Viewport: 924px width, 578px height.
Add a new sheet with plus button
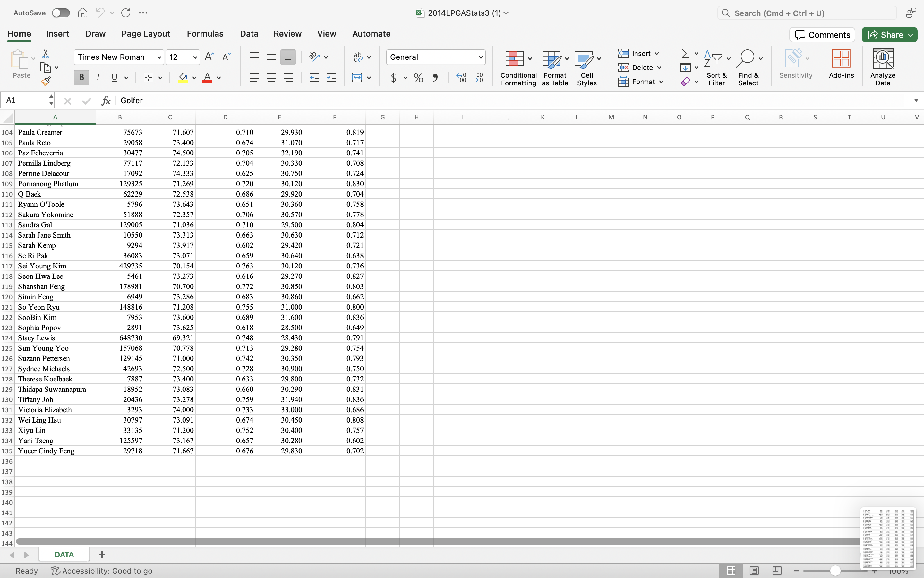102,555
